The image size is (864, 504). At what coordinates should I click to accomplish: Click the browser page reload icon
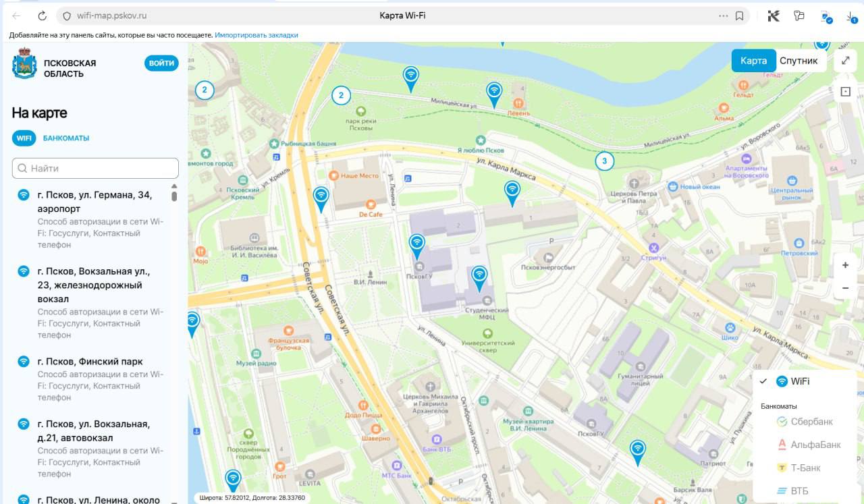pyautogui.click(x=42, y=16)
